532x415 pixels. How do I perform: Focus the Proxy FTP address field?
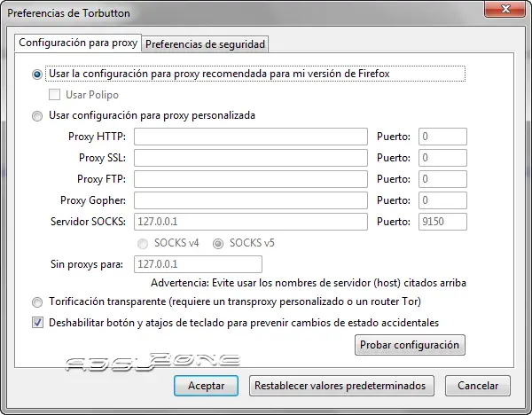[251, 179]
